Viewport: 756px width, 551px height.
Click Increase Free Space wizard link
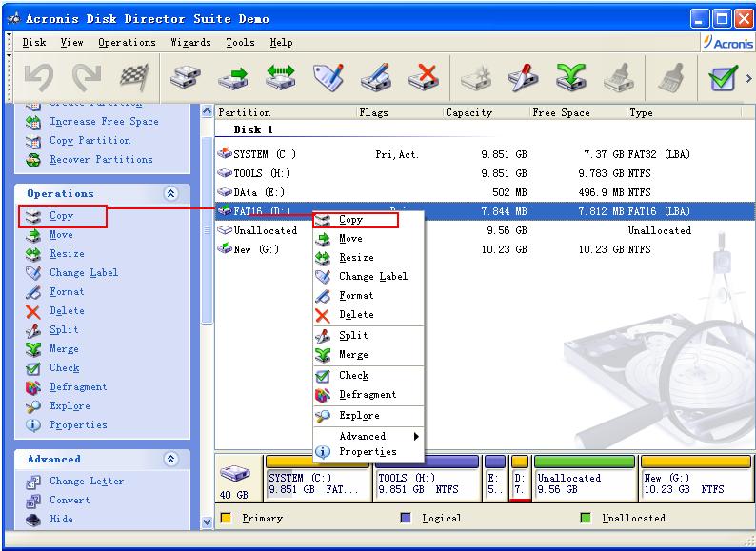[104, 122]
